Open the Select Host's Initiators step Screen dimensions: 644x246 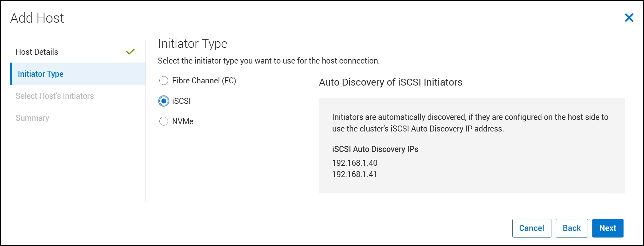pyautogui.click(x=77, y=96)
